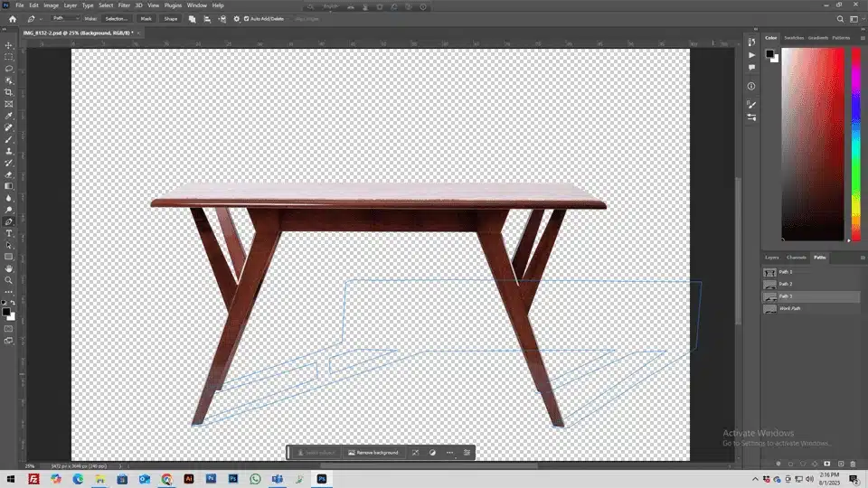Change the Screen Mode

[x=9, y=341]
